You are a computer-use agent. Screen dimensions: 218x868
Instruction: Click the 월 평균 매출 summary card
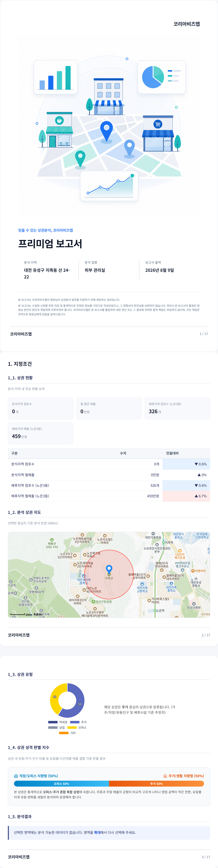point(109,408)
